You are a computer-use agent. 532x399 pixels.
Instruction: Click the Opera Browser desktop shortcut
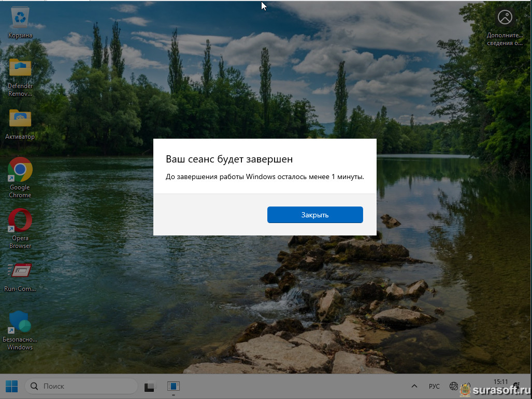(x=20, y=220)
